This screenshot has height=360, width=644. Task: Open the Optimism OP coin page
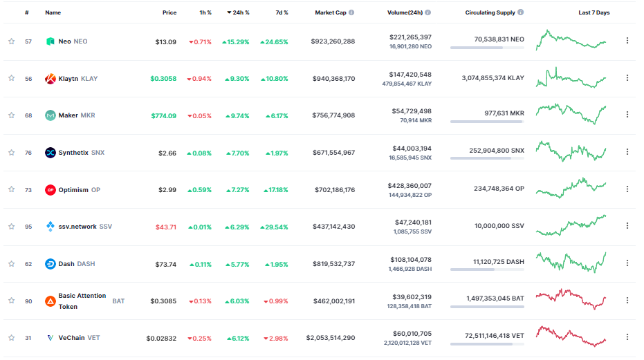coord(80,189)
